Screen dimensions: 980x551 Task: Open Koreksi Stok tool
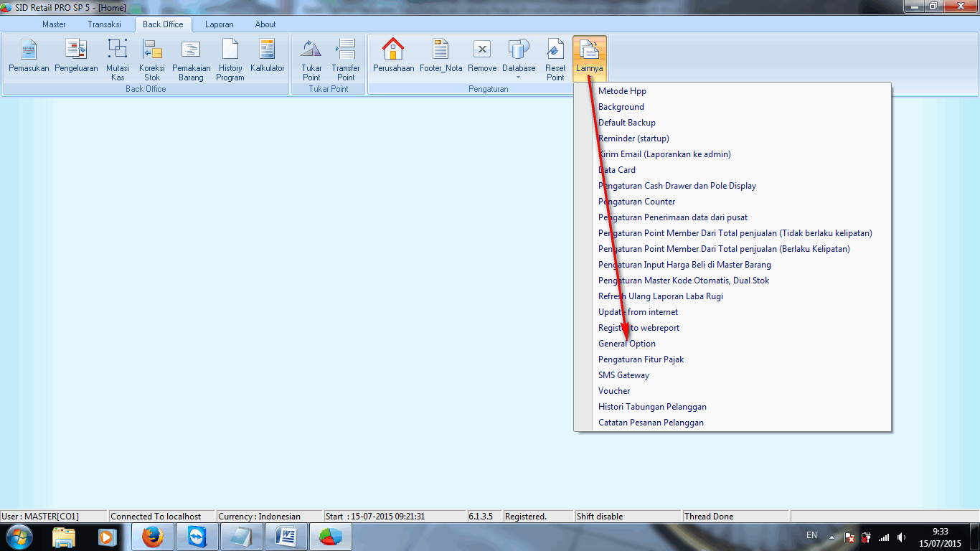click(152, 59)
